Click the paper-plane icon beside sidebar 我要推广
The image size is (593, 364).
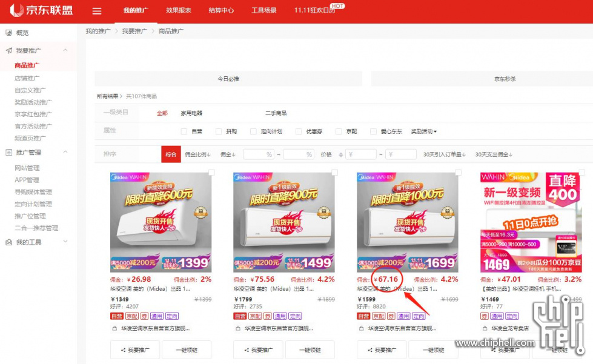tap(8, 50)
